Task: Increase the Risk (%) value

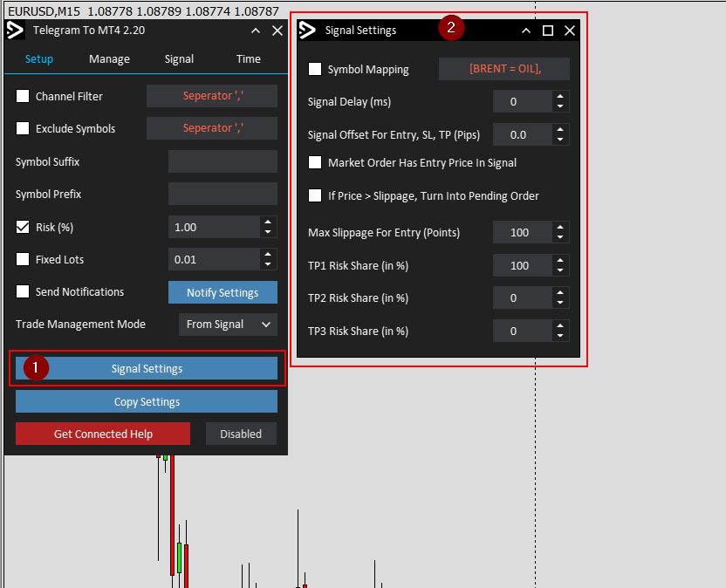Action: (x=268, y=222)
